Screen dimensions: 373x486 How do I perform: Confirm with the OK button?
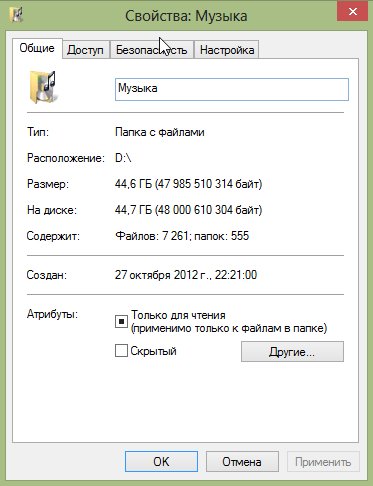[x=161, y=462]
